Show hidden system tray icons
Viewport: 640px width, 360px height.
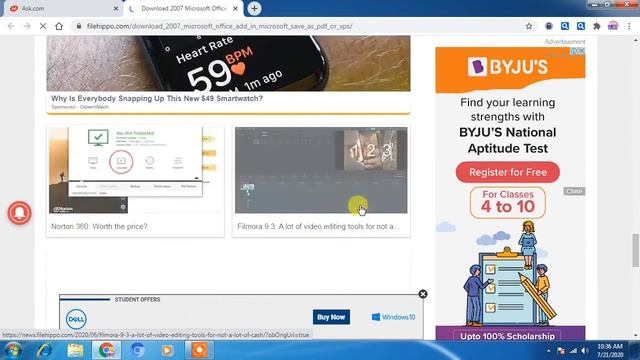pyautogui.click(x=549, y=351)
